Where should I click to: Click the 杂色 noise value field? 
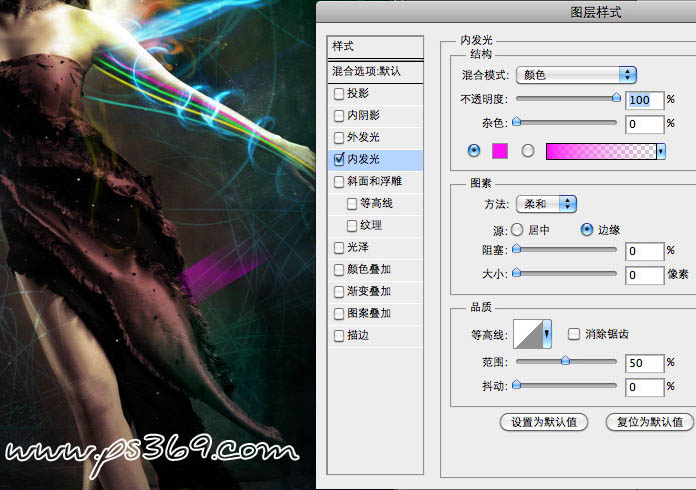click(x=645, y=124)
